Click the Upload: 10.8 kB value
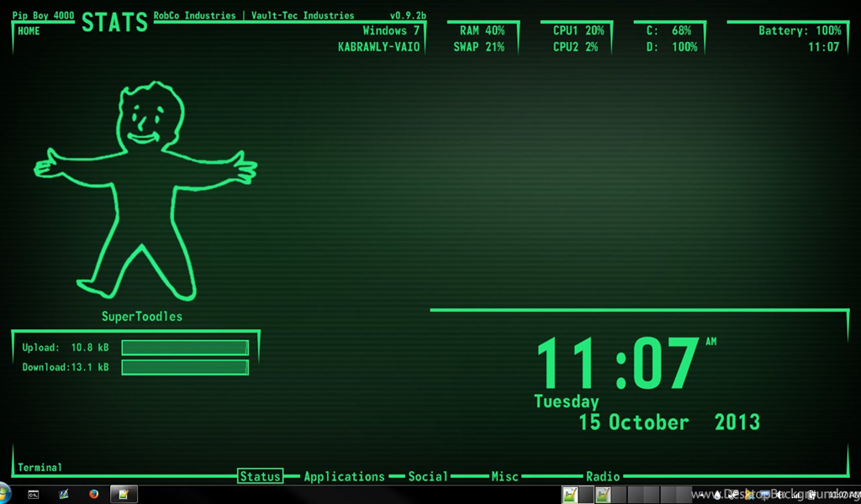861x504 pixels. coord(66,348)
